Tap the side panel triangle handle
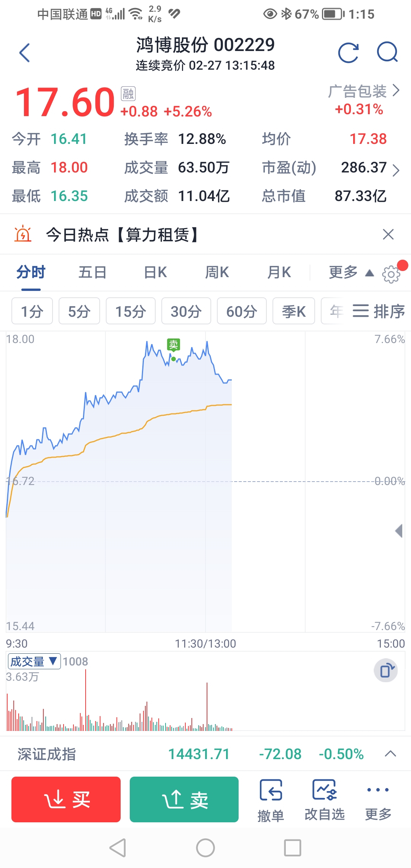The image size is (411, 868). [399, 531]
